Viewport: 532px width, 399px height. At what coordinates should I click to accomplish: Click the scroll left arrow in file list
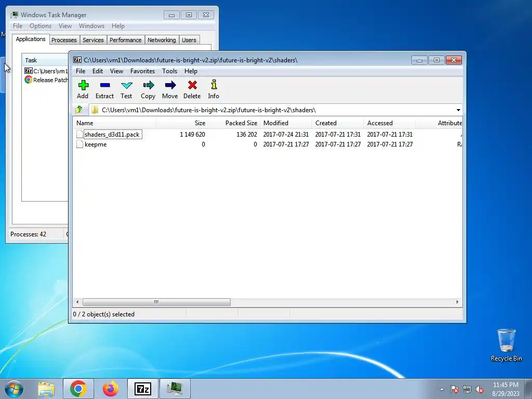[x=77, y=302]
